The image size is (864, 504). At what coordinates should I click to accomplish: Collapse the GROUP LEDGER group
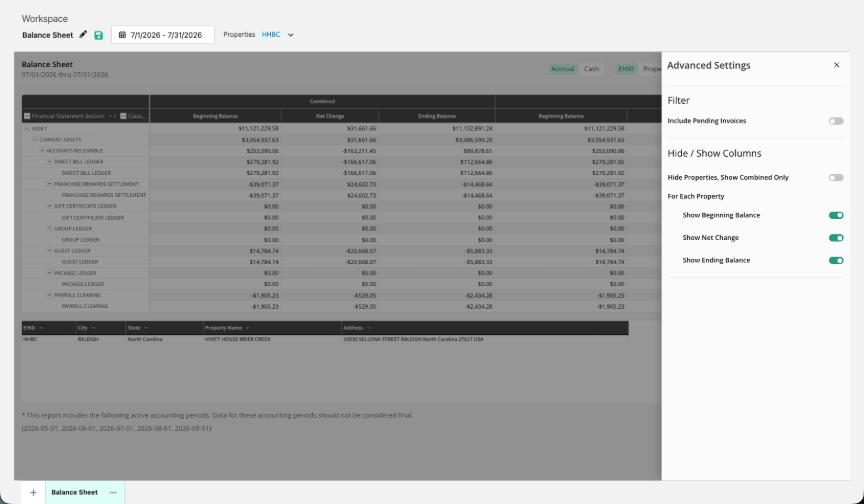[x=50, y=229]
